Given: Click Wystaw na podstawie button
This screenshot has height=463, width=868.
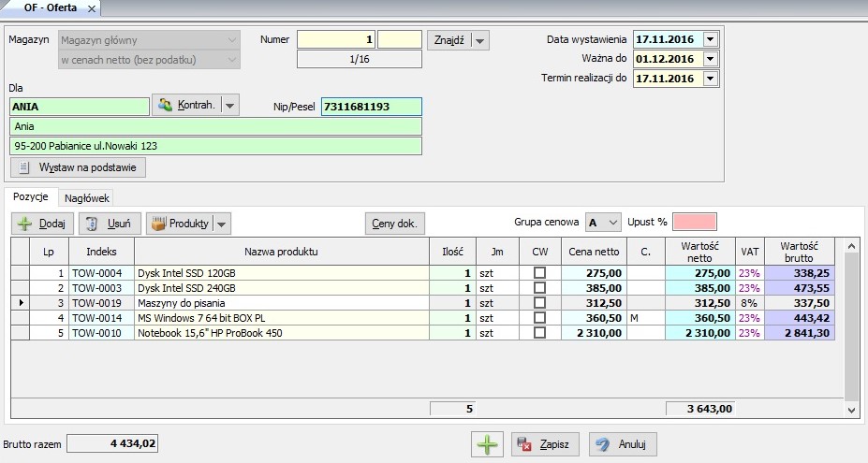Looking at the screenshot, I should [x=79, y=167].
